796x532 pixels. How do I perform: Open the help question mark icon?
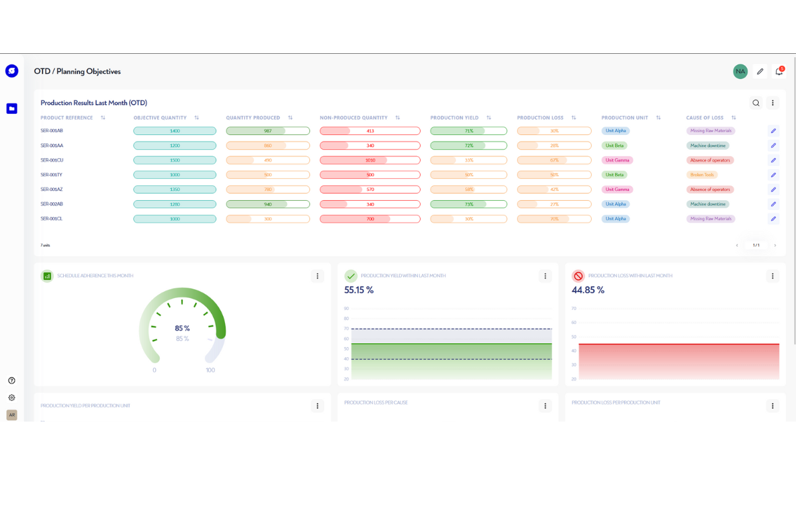pos(11,380)
